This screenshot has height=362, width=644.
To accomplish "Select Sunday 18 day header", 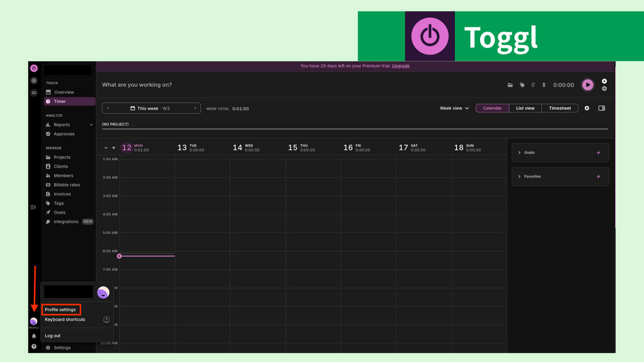I will [x=467, y=148].
